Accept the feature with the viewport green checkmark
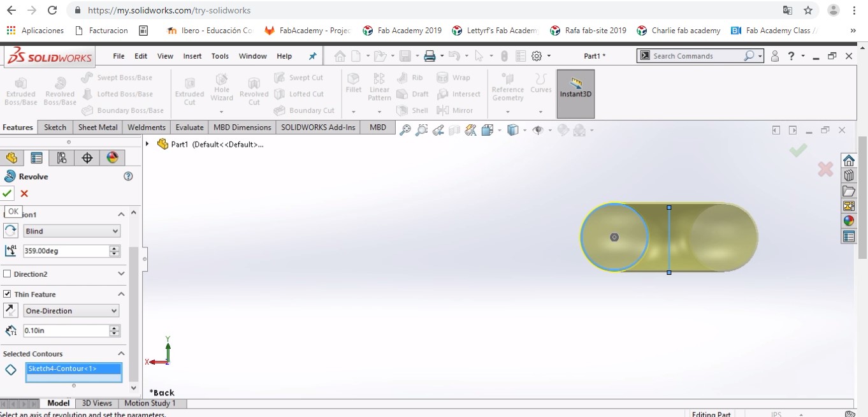This screenshot has width=868, height=417. [x=798, y=150]
